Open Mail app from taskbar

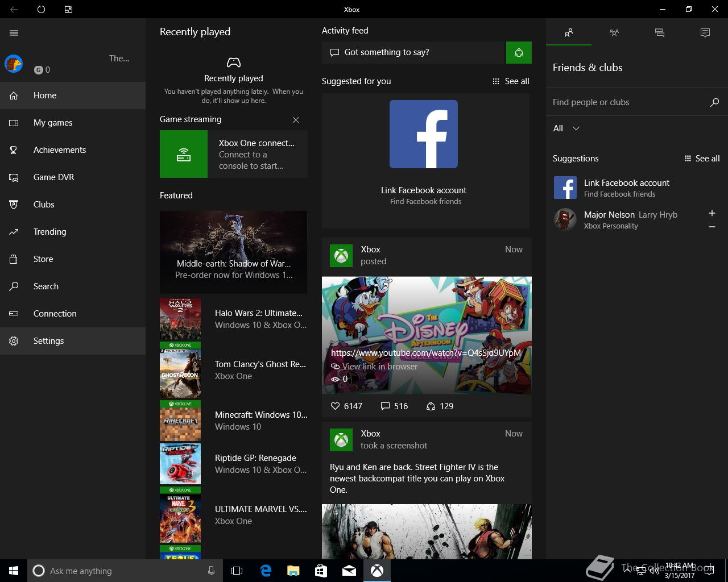click(349, 571)
